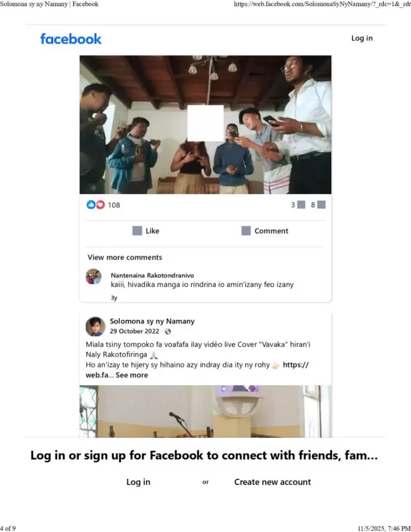411x532 pixels.
Task: Click the 108 reactions count
Action: [x=114, y=205]
